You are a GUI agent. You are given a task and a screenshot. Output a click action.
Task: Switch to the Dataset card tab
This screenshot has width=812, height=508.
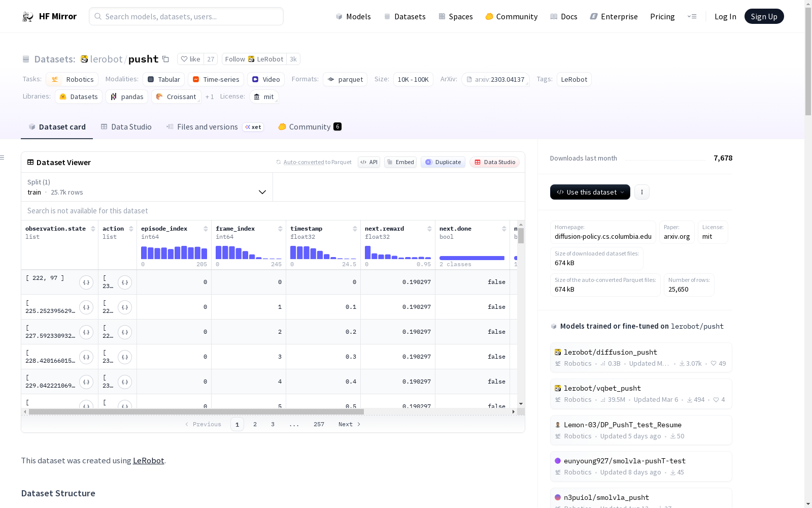[57, 127]
